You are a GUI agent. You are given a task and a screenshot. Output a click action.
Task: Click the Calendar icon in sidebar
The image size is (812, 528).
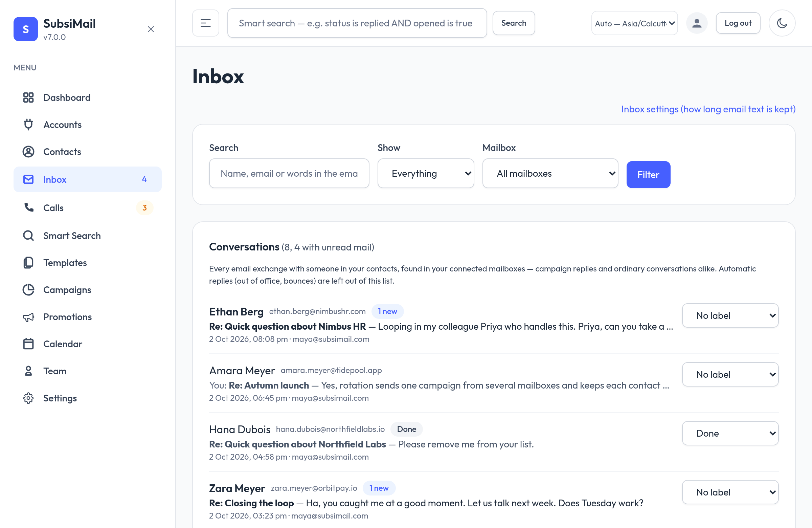click(x=28, y=344)
